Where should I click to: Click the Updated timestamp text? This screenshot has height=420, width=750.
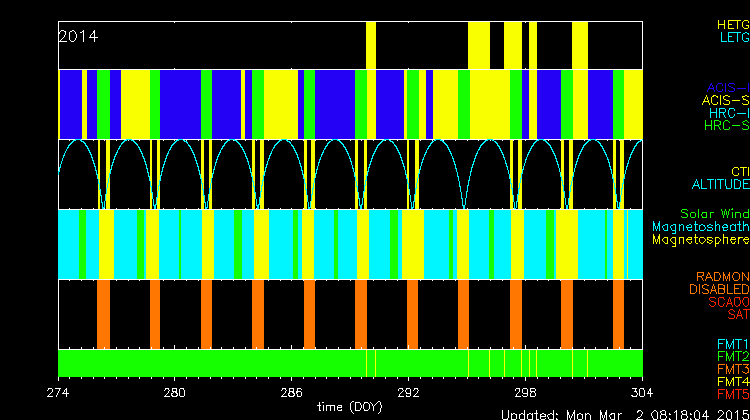point(624,414)
